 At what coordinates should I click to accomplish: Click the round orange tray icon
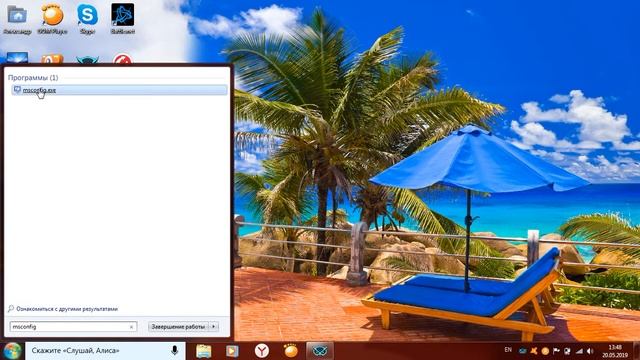click(x=545, y=351)
